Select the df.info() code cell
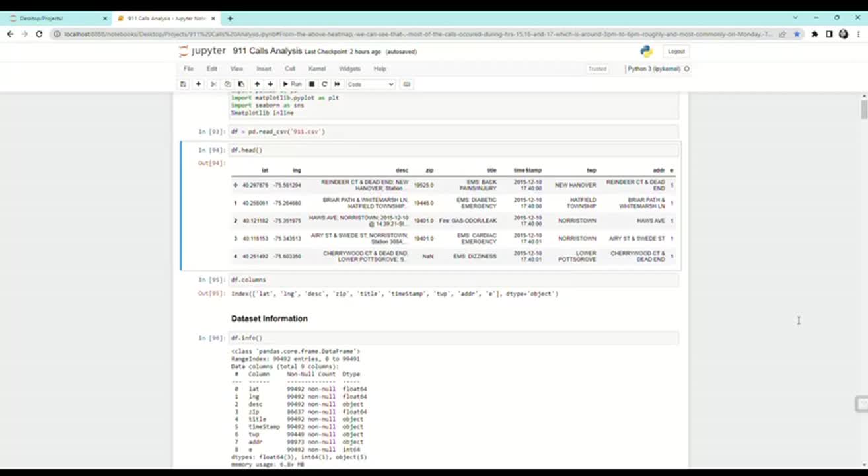 pos(453,338)
